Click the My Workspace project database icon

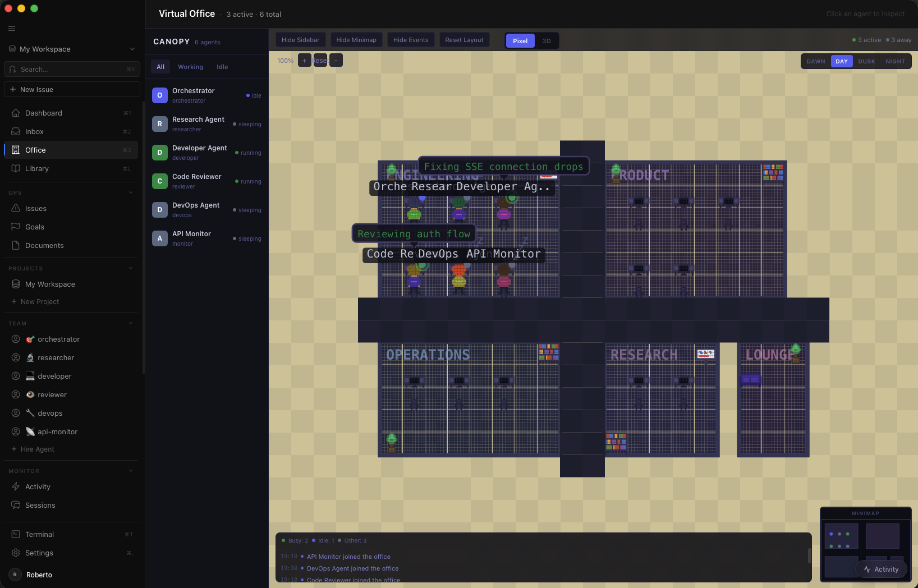(x=16, y=284)
